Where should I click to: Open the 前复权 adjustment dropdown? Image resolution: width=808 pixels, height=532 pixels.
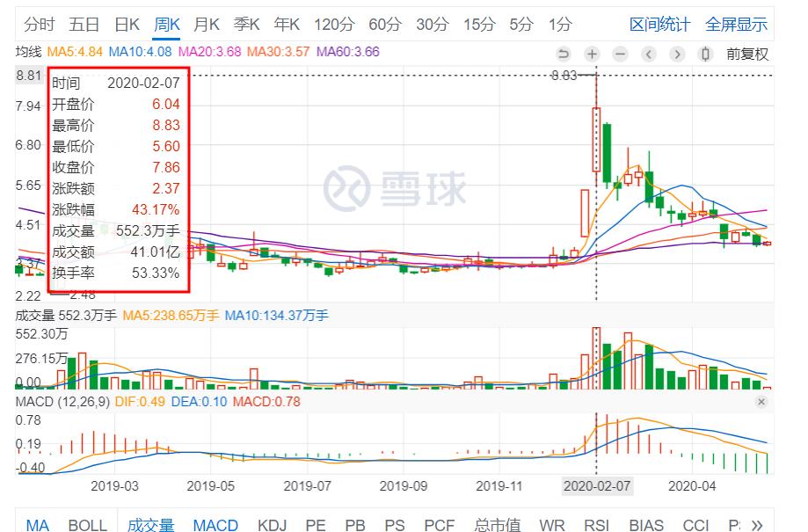click(747, 54)
